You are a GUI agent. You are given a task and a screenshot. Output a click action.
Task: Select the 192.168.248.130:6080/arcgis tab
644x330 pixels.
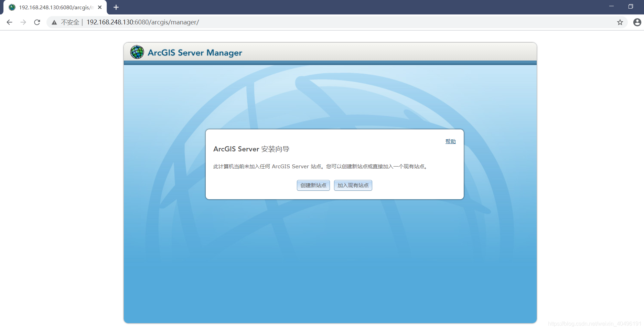pos(55,7)
